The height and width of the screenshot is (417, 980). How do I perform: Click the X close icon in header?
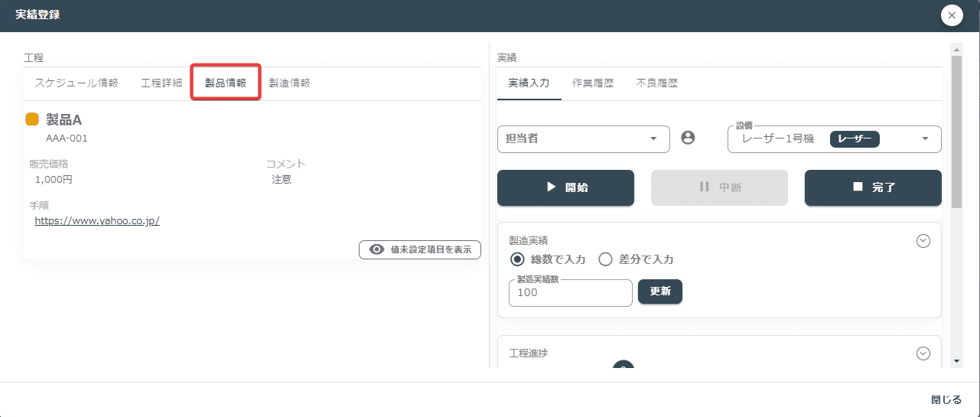click(x=952, y=15)
